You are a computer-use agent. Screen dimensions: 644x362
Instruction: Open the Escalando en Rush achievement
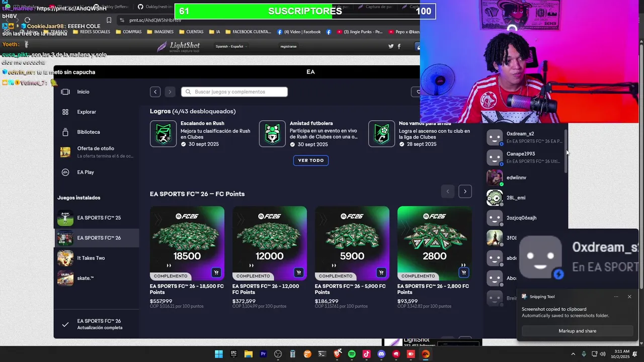coord(202,134)
